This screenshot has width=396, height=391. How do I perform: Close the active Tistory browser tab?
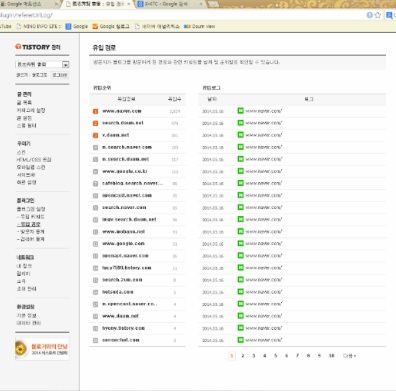[x=129, y=4]
